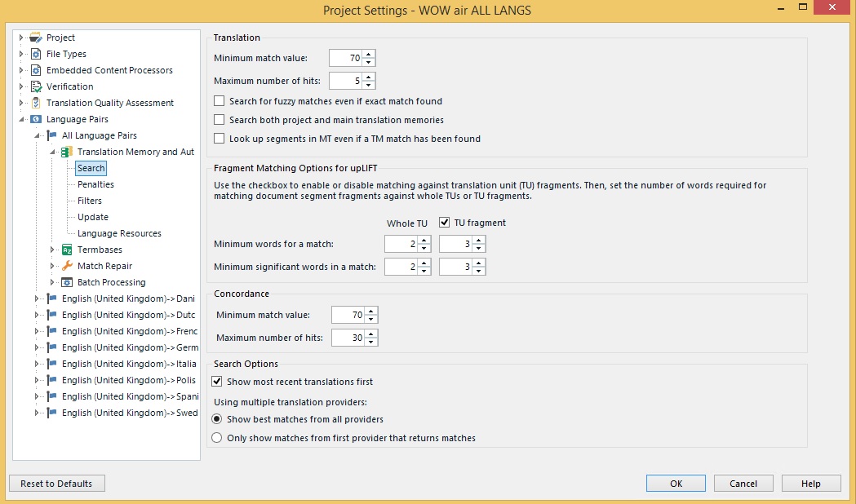
Task: Click the English->Dutch flag icon
Action: pos(51,316)
